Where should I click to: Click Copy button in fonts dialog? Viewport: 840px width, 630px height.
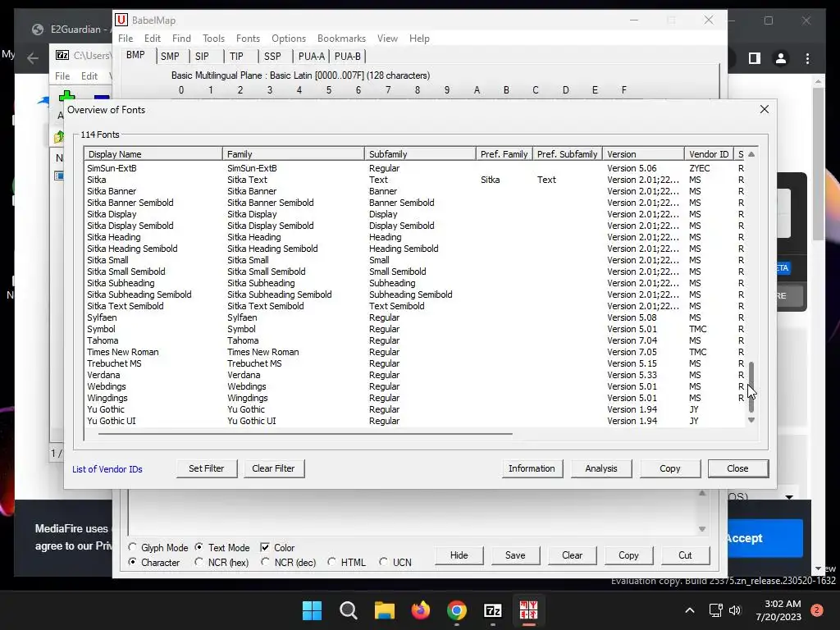[669, 468]
